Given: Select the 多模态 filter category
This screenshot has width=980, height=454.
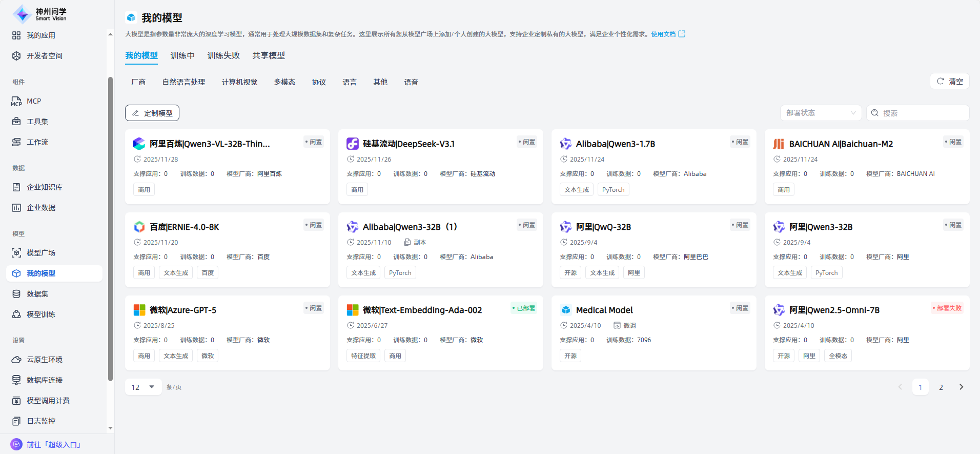Looking at the screenshot, I should tap(284, 82).
